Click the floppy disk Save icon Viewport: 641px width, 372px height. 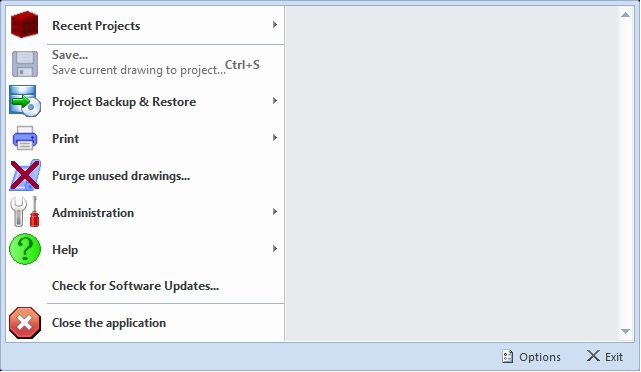pos(25,64)
